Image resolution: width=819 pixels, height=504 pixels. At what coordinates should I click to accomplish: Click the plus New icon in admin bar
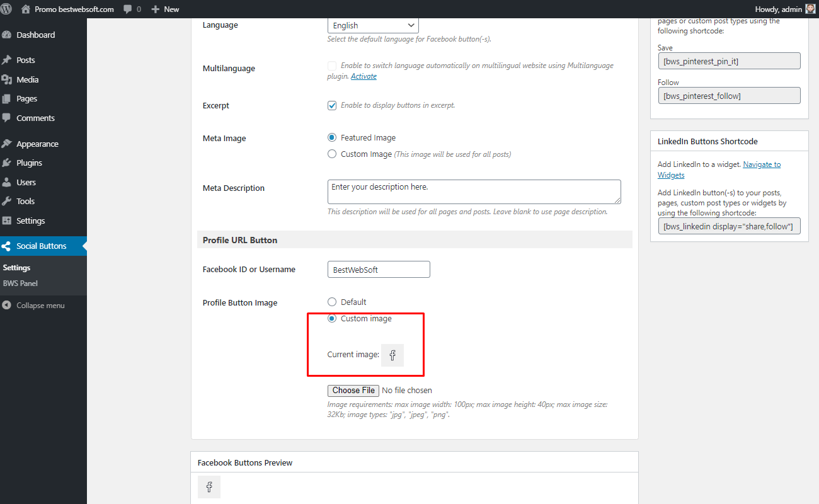[x=156, y=9]
